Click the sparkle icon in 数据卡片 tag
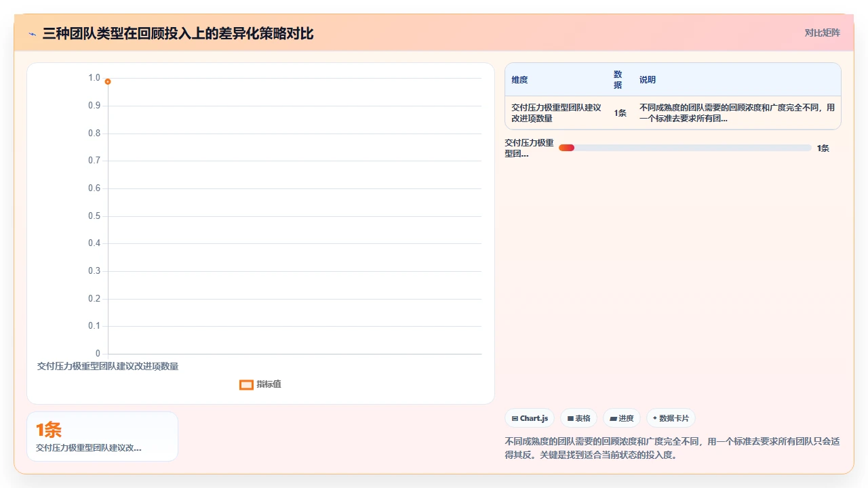 [x=655, y=418]
